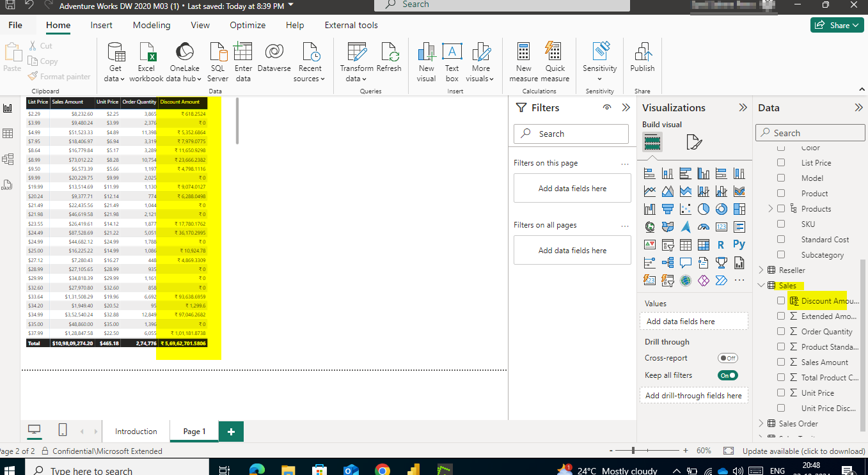Open the External tools tab
The width and height of the screenshot is (868, 475).
351,25
